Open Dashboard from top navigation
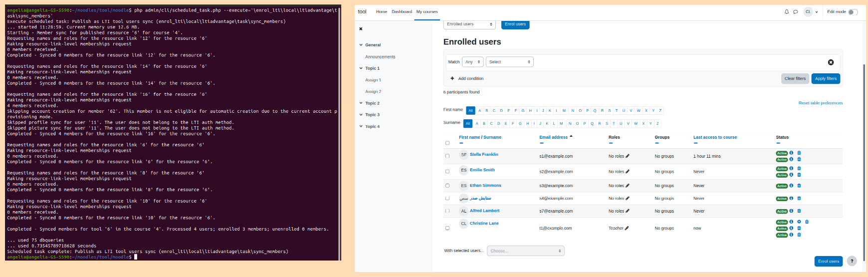Screen dimensions: 868x277 402,11
